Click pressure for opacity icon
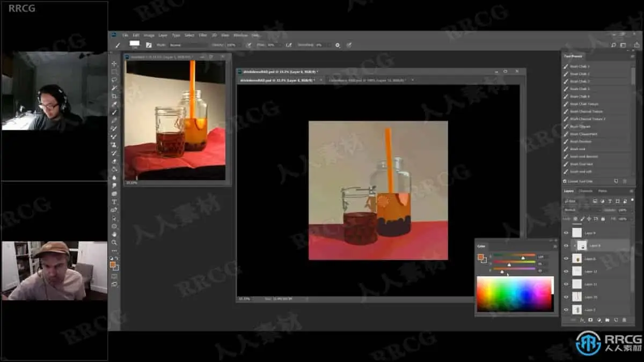This screenshot has width=644, height=362. [x=248, y=45]
